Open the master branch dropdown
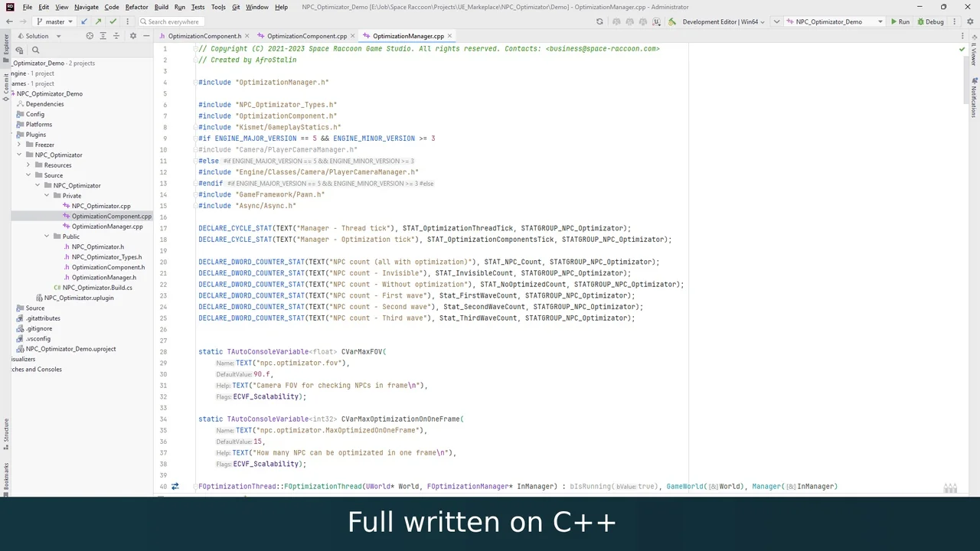 pos(54,21)
